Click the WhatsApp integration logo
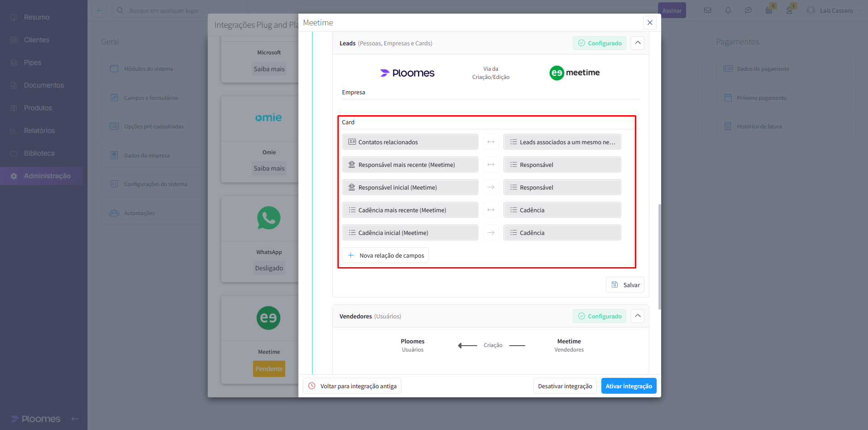 [x=268, y=218]
